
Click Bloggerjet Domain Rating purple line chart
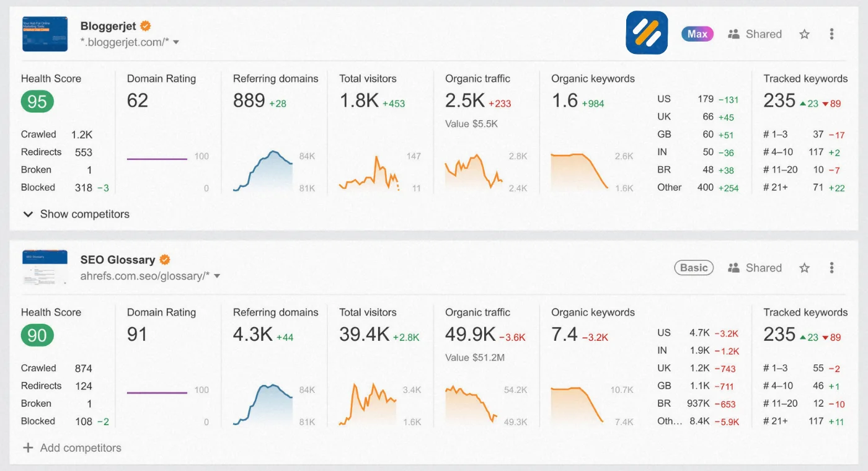(157, 159)
